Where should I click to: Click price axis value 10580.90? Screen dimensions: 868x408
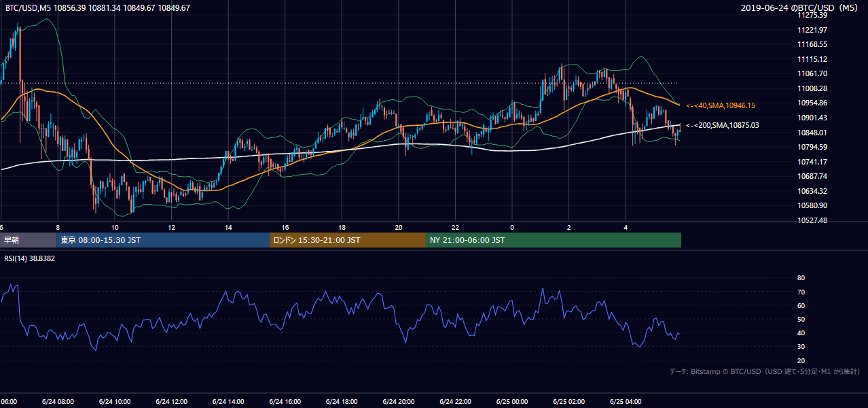[812, 205]
